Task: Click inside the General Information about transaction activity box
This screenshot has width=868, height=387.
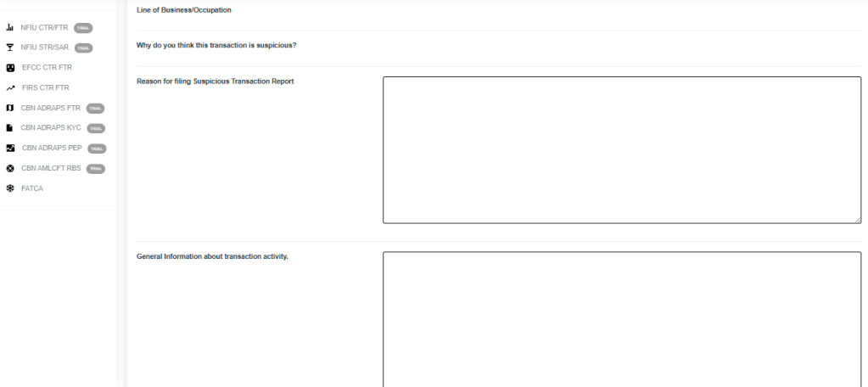Action: [x=621, y=318]
